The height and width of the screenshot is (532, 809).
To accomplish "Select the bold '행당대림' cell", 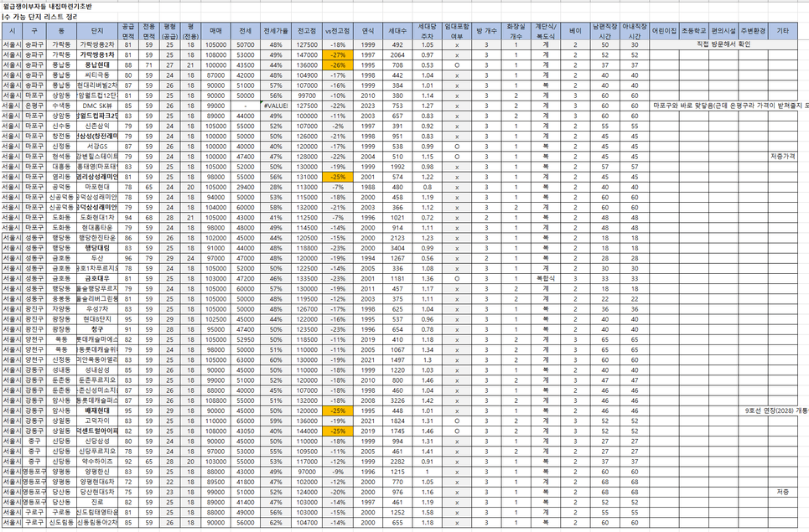I will pyautogui.click(x=97, y=248).
